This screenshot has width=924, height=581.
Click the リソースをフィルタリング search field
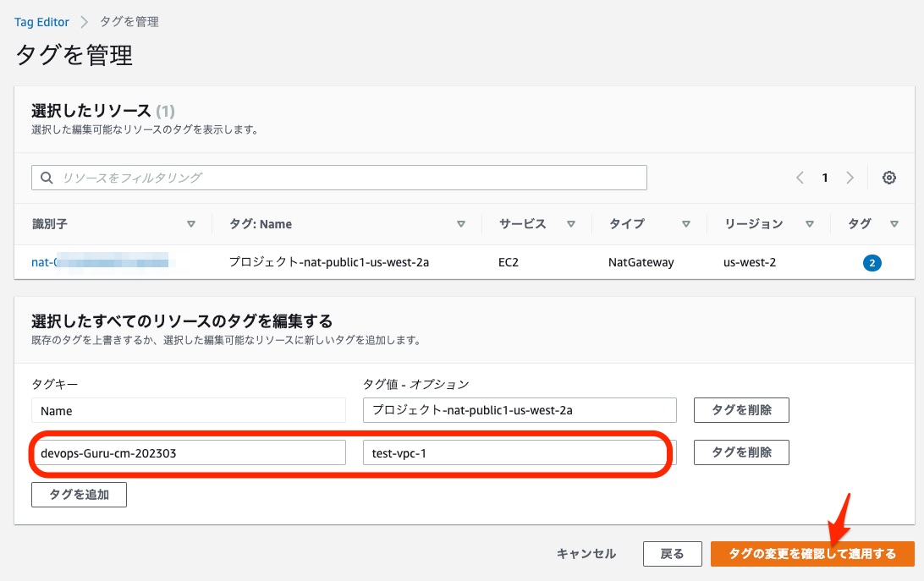[x=338, y=178]
